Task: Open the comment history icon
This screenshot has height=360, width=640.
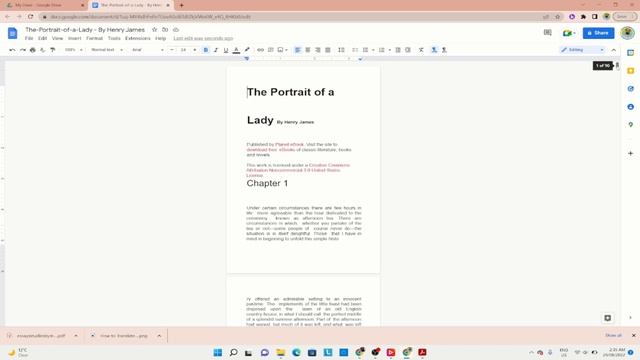Action: pos(547,33)
